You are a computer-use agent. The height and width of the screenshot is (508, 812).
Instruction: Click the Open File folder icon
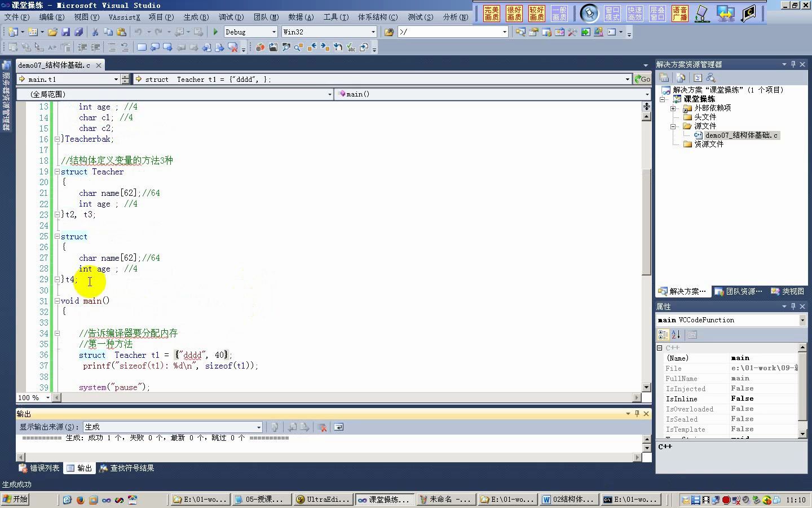[52, 32]
